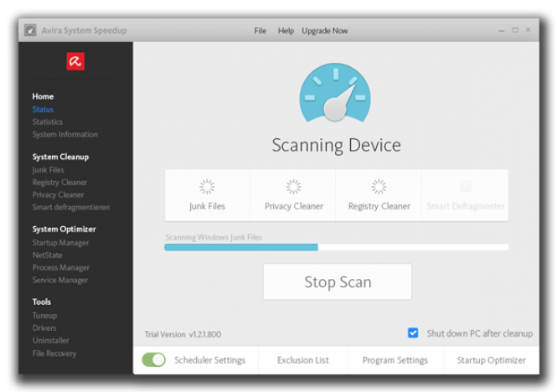Select Smart defragmentieren in the sidebar
Screen dimensions: 557x392
click(71, 207)
